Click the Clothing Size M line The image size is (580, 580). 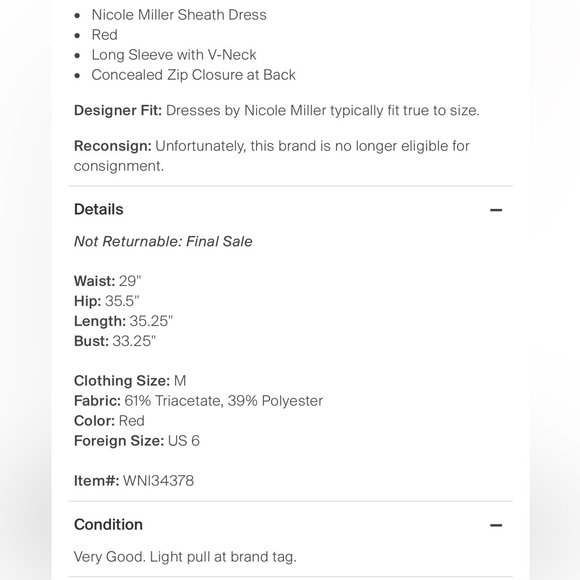tap(130, 381)
